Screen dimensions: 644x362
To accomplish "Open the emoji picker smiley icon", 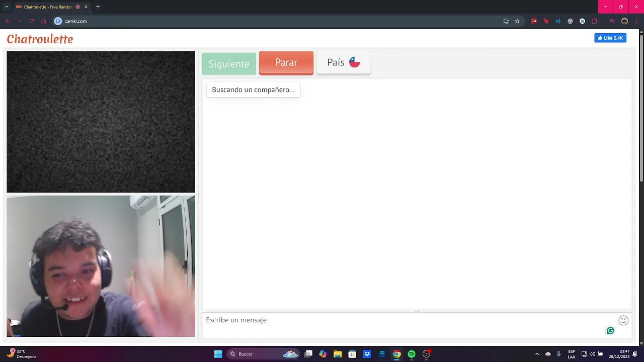I will pos(623,320).
